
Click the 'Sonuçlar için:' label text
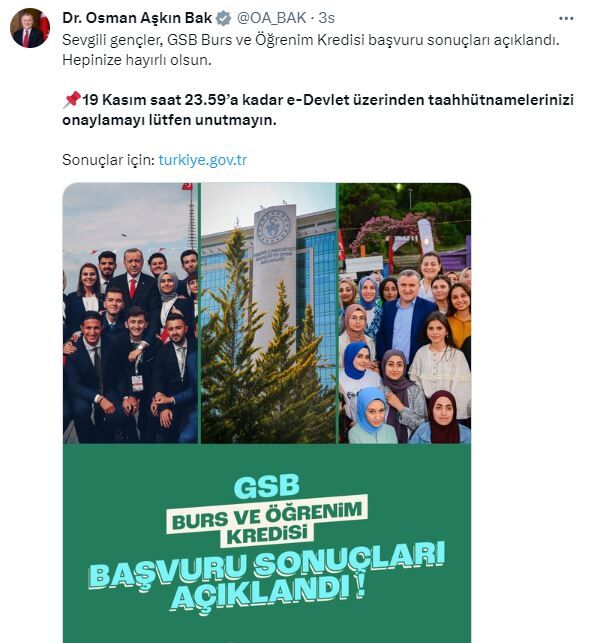point(109,160)
